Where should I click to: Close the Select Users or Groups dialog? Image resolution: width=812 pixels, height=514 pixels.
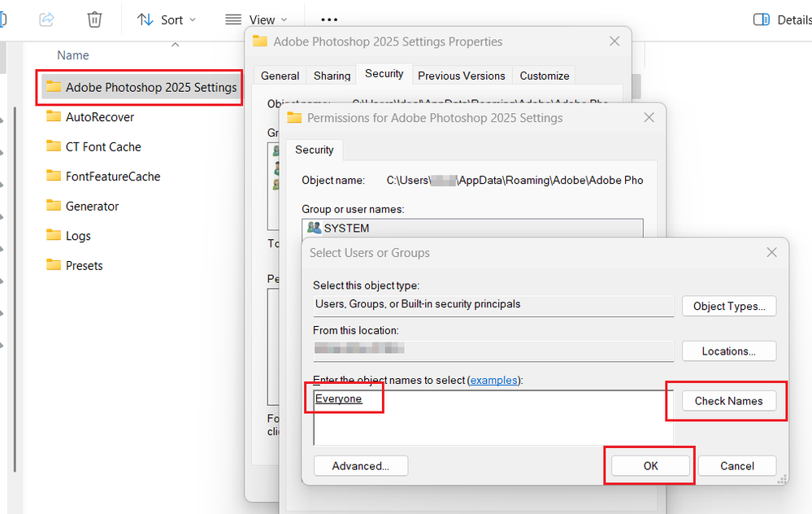point(771,252)
